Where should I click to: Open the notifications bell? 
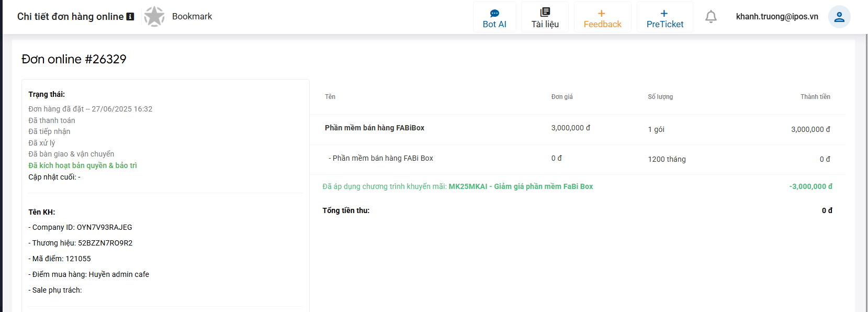[x=711, y=17]
